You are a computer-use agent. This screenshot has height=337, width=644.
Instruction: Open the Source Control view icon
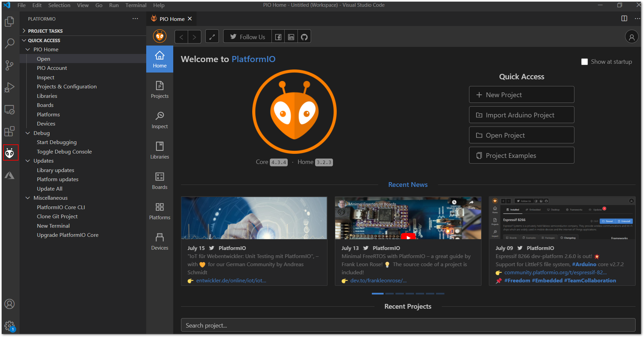point(9,65)
